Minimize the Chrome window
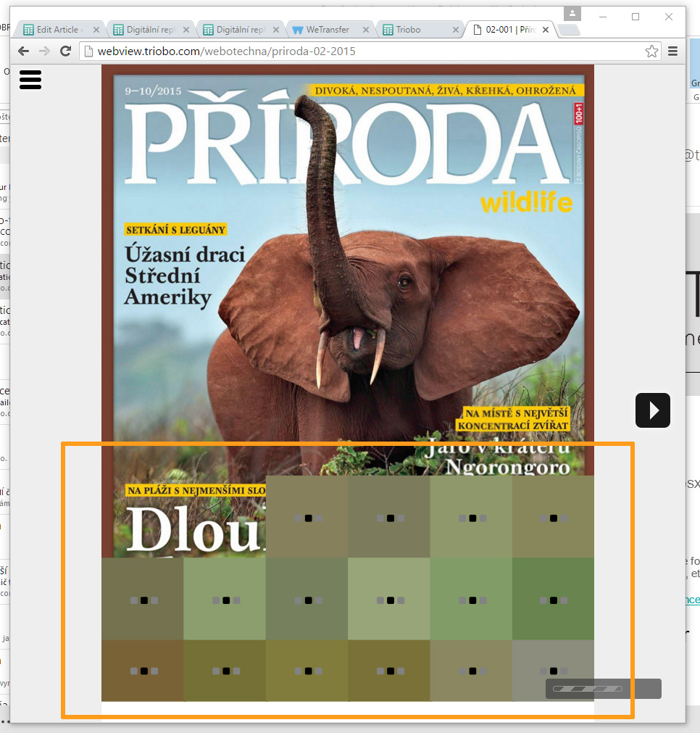The height and width of the screenshot is (733, 700). [x=603, y=17]
